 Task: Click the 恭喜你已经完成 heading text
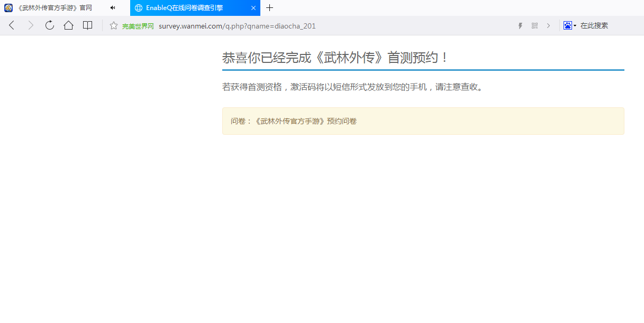click(x=335, y=58)
